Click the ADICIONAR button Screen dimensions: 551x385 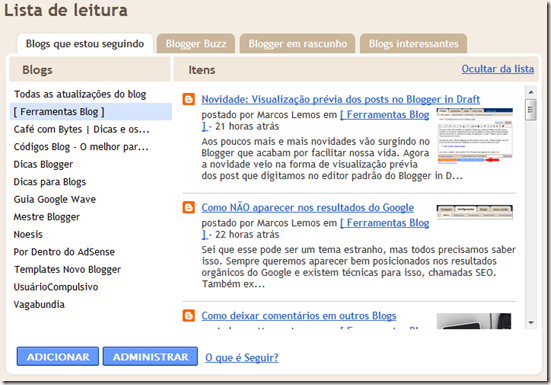tap(58, 357)
